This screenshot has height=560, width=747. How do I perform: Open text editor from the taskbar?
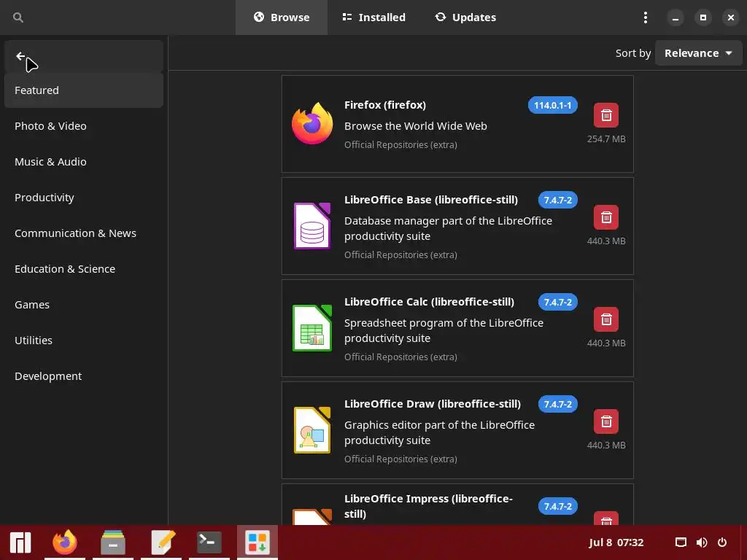(163, 542)
